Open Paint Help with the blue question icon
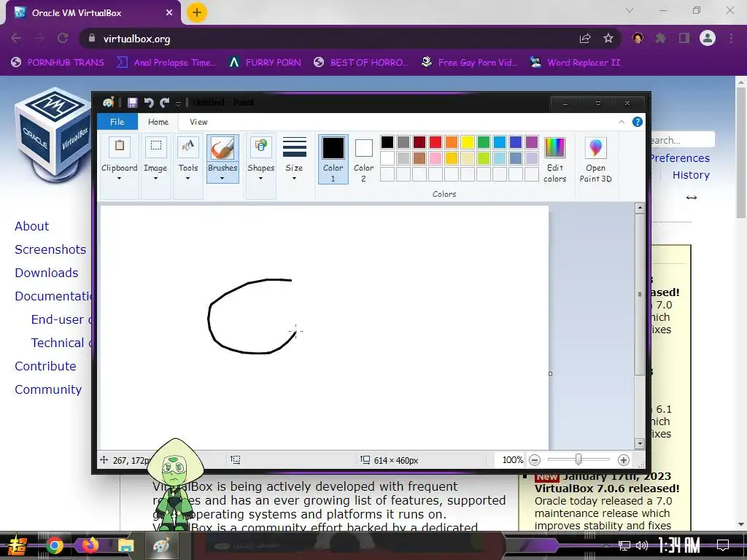747x560 pixels. tap(637, 122)
